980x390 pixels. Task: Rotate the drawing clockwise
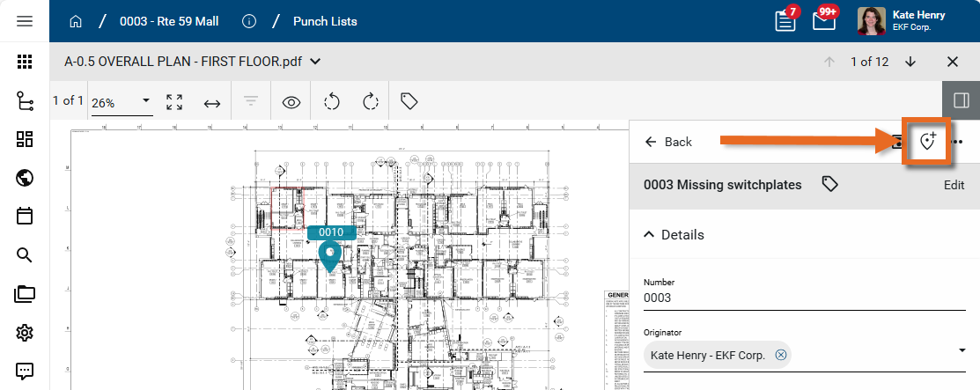coord(371,102)
